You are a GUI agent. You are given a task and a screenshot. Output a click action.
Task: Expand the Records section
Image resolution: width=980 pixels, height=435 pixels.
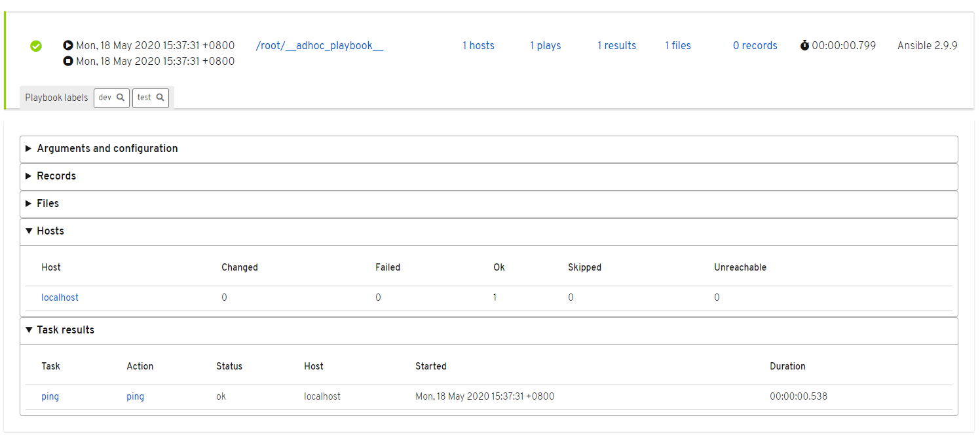tap(56, 176)
